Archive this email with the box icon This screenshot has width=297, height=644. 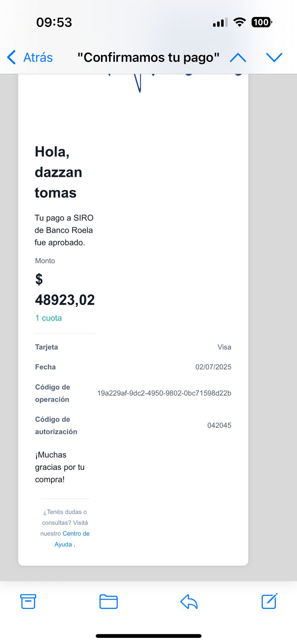click(x=28, y=601)
